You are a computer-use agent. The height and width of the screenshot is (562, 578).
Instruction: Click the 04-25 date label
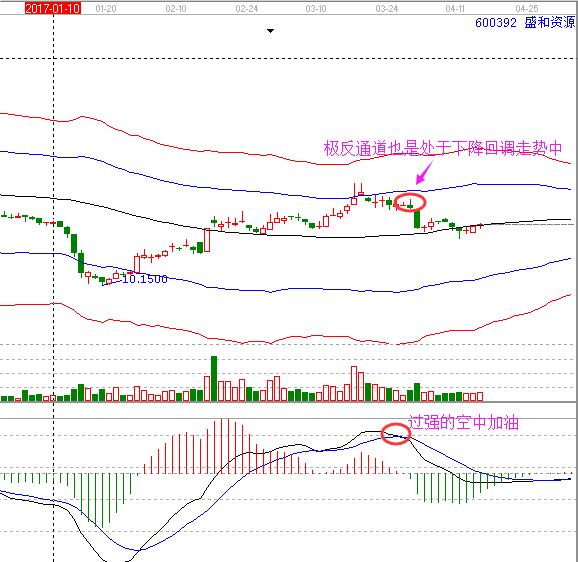[527, 8]
